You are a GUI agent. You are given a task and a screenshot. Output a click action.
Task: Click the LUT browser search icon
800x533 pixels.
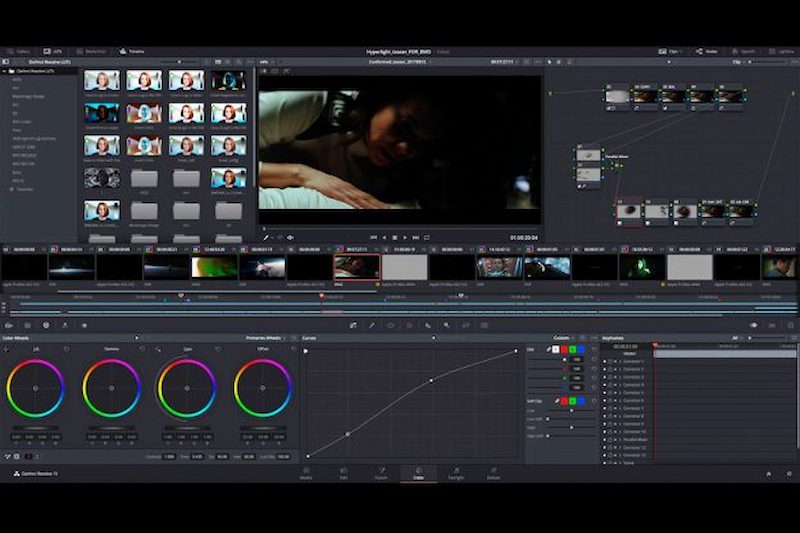pyautogui.click(x=239, y=62)
